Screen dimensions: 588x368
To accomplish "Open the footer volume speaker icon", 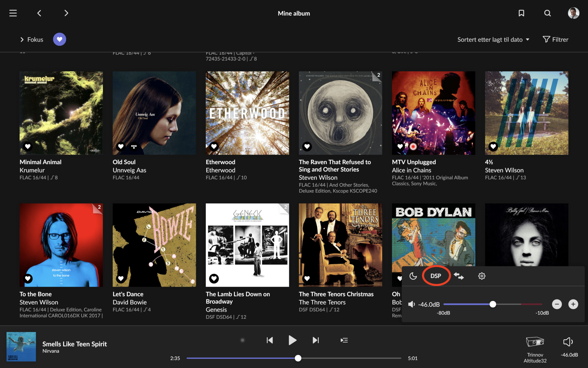I will [x=568, y=341].
